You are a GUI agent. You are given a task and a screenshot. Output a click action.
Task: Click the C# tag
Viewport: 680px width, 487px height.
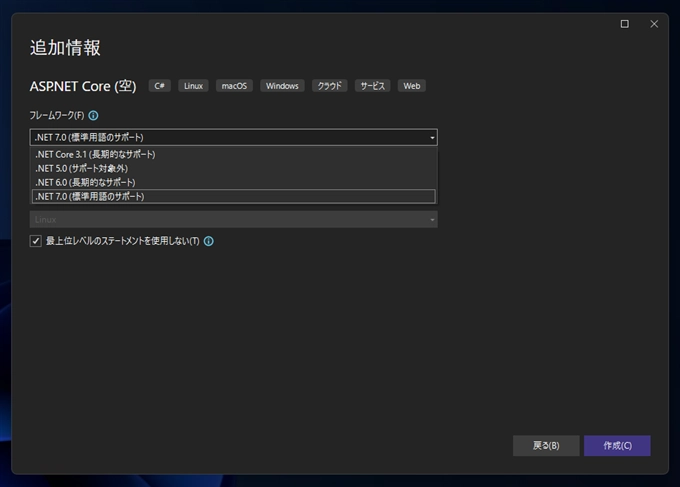tap(160, 86)
